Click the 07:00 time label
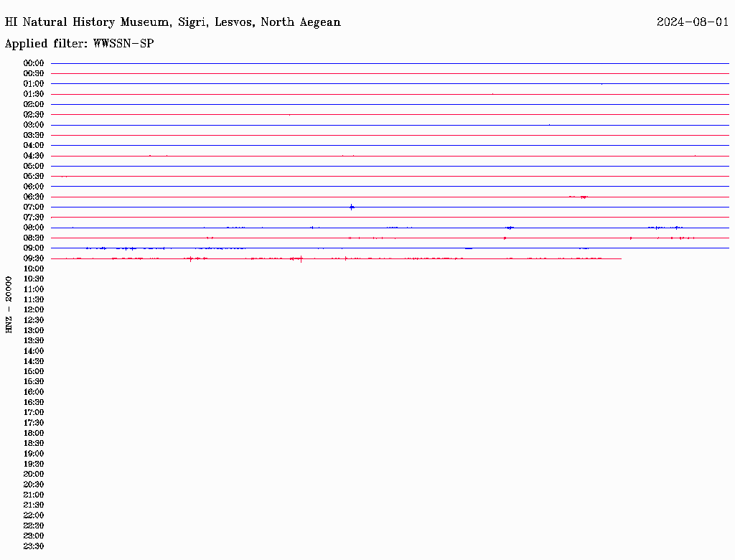 pos(34,207)
